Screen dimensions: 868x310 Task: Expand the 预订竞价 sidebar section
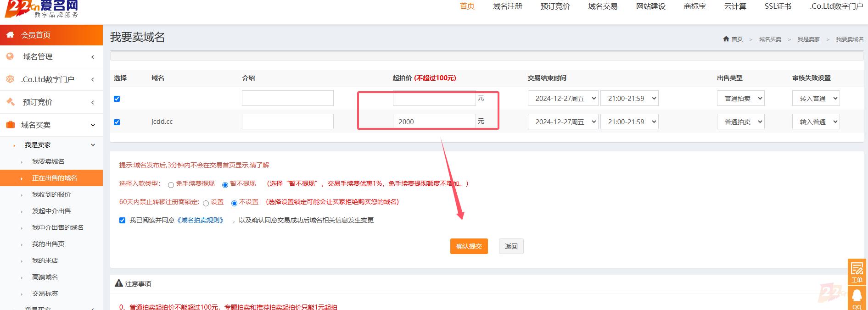coord(93,102)
